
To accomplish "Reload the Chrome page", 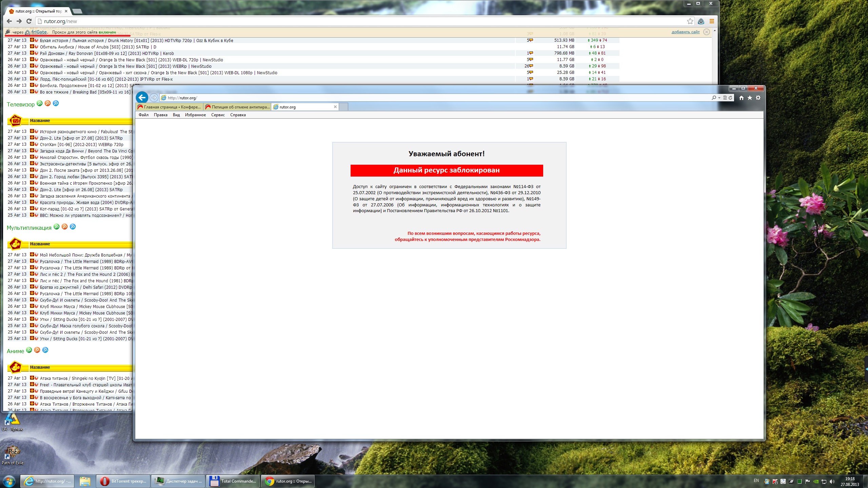I will click(29, 21).
